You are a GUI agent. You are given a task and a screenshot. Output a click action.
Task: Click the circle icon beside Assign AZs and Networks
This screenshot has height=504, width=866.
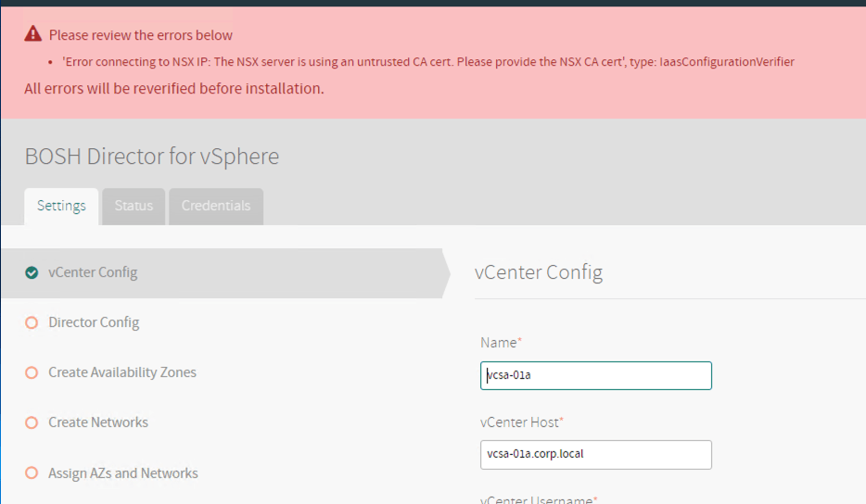(x=32, y=473)
